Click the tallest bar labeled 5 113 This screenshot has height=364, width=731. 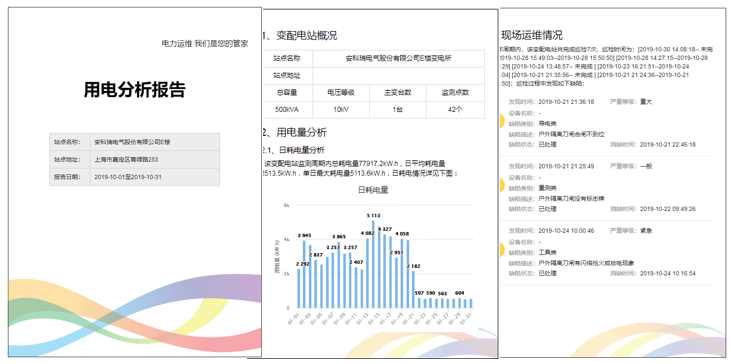[373, 264]
